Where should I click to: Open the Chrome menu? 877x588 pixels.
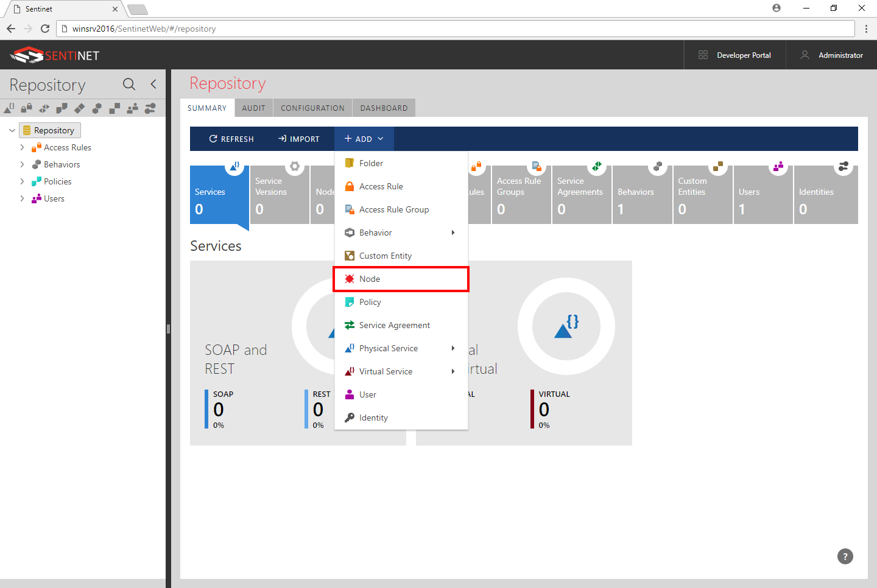[x=866, y=29]
